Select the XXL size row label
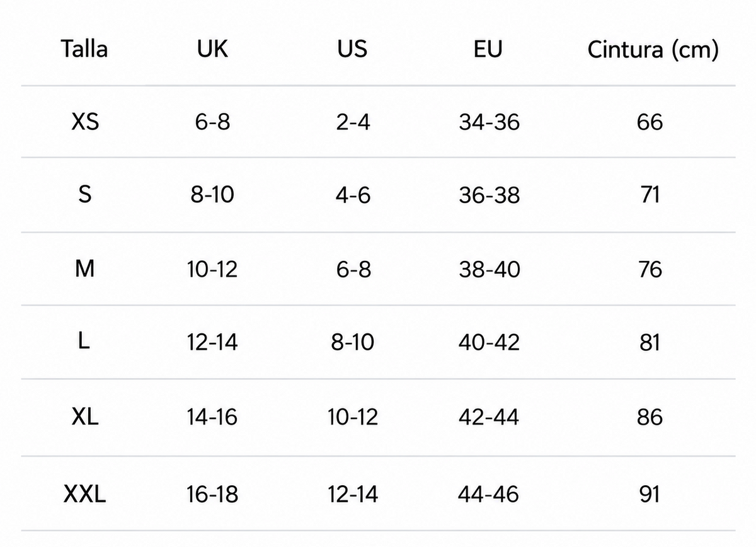 85,495
